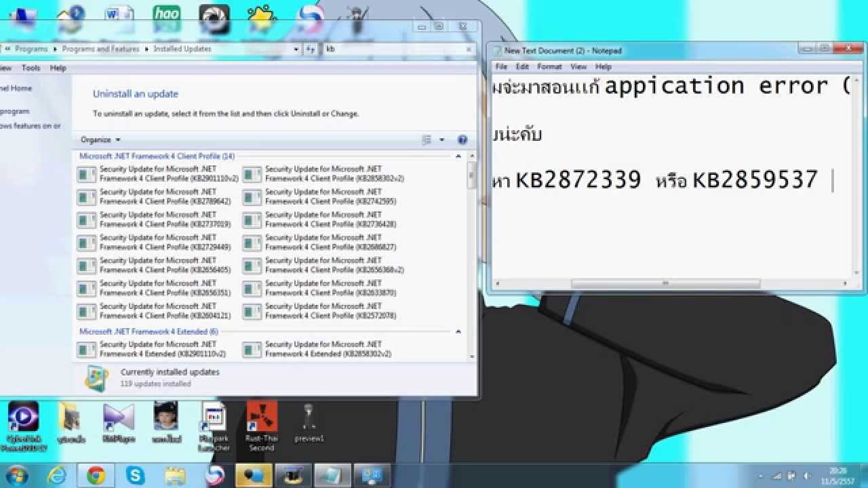Open Notepad Format menu
Image resolution: width=868 pixels, height=488 pixels.
click(549, 66)
